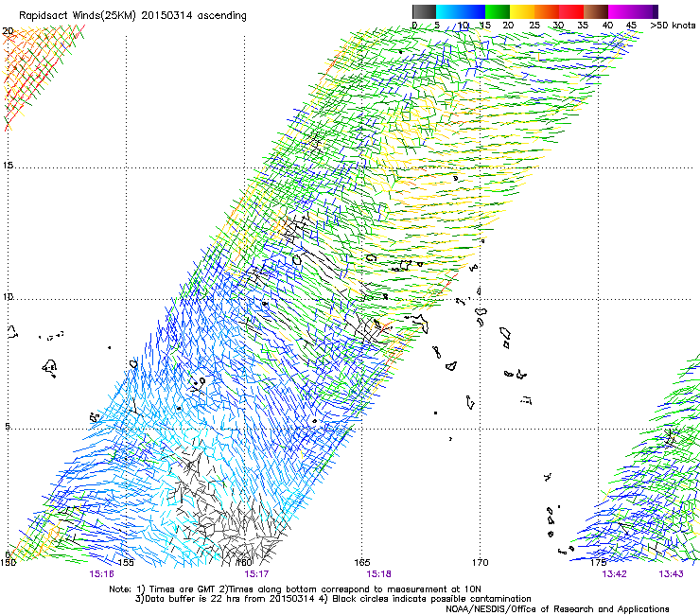Click the brown 35-40 knots color segment
Image resolution: width=700 pixels, height=615 pixels.
click(x=596, y=11)
